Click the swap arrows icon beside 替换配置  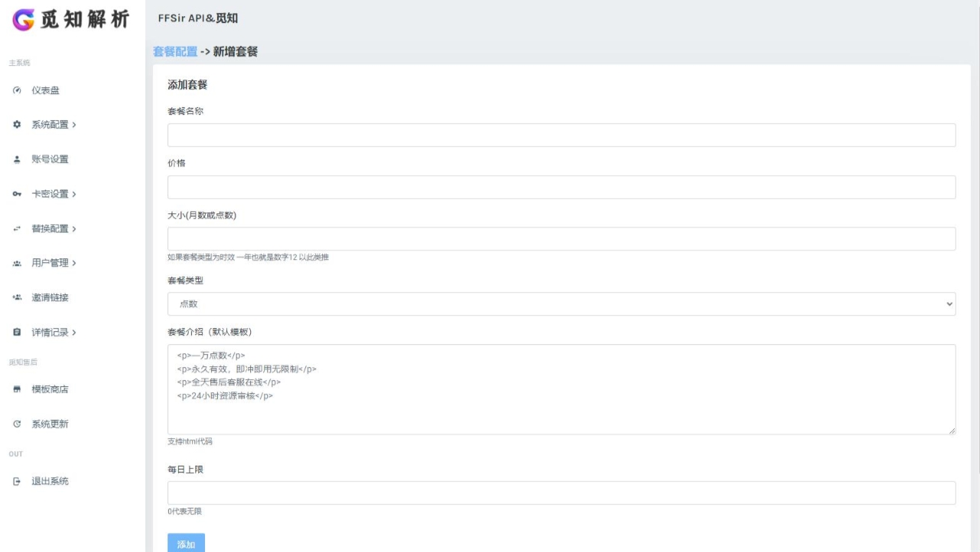17,229
